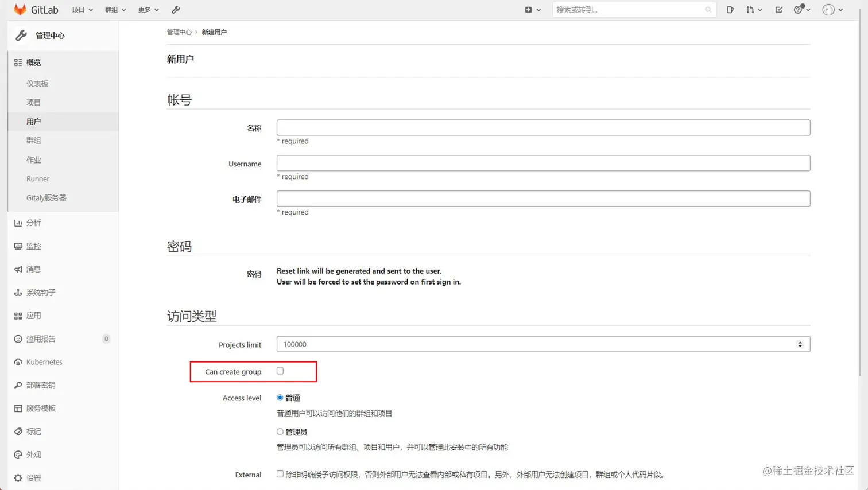Screen dimensions: 868x490
Task: Click the 应用 grid icon
Action: pyautogui.click(x=18, y=316)
